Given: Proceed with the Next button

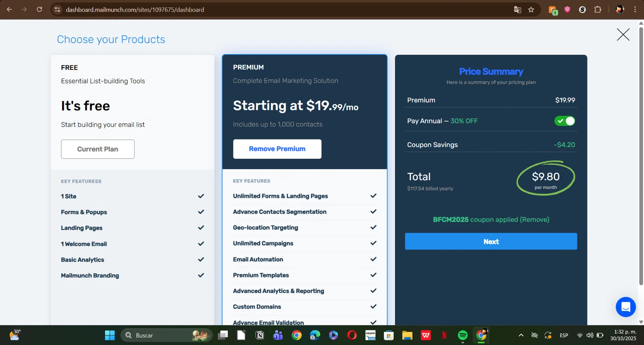Looking at the screenshot, I should pos(491,242).
